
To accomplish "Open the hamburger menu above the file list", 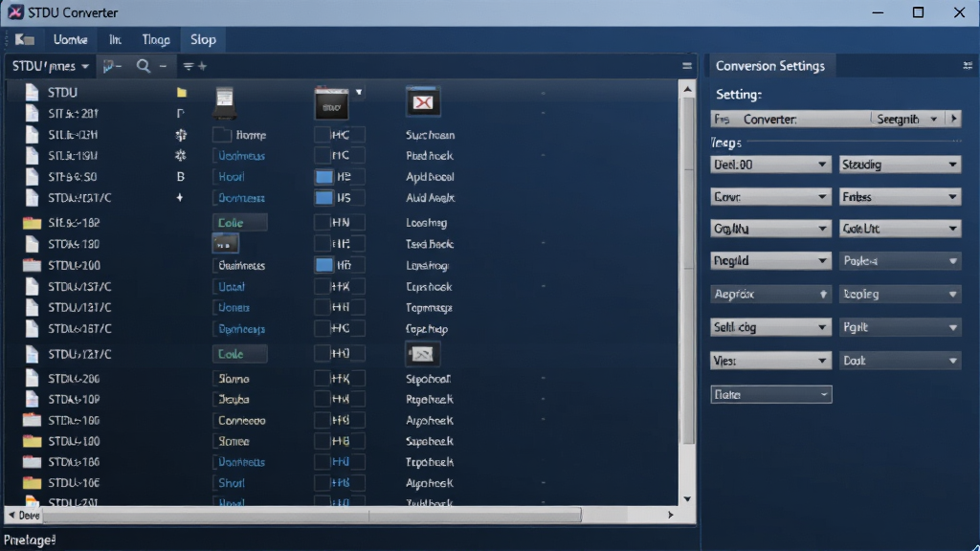I will (687, 66).
